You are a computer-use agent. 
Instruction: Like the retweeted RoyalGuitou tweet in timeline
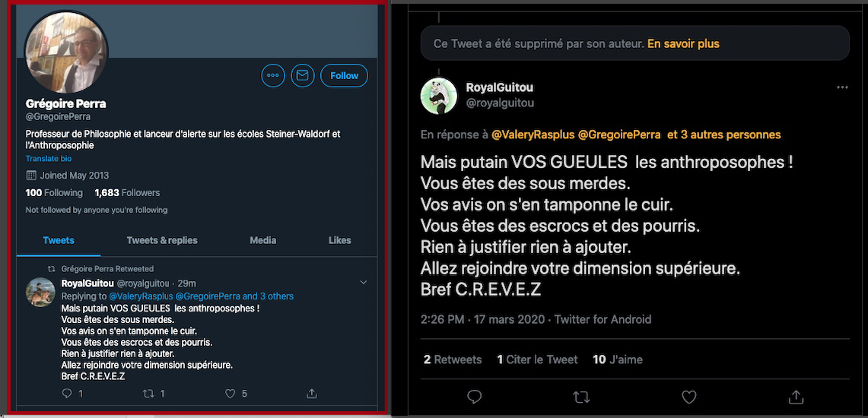[231, 394]
